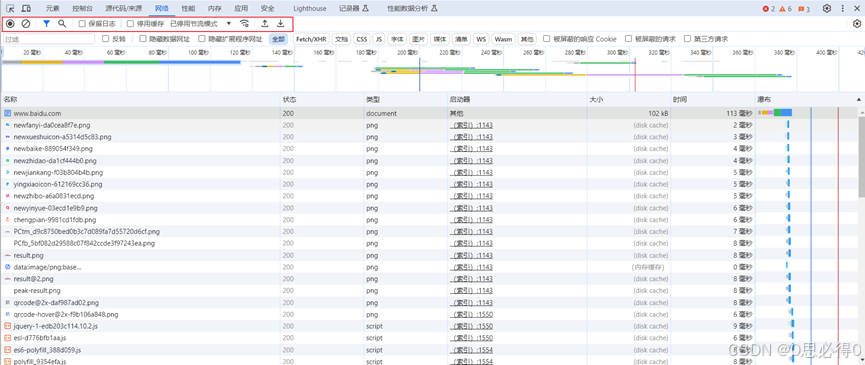Sort by 瀑布 column arrow
The image size is (865, 365).
pyautogui.click(x=858, y=99)
